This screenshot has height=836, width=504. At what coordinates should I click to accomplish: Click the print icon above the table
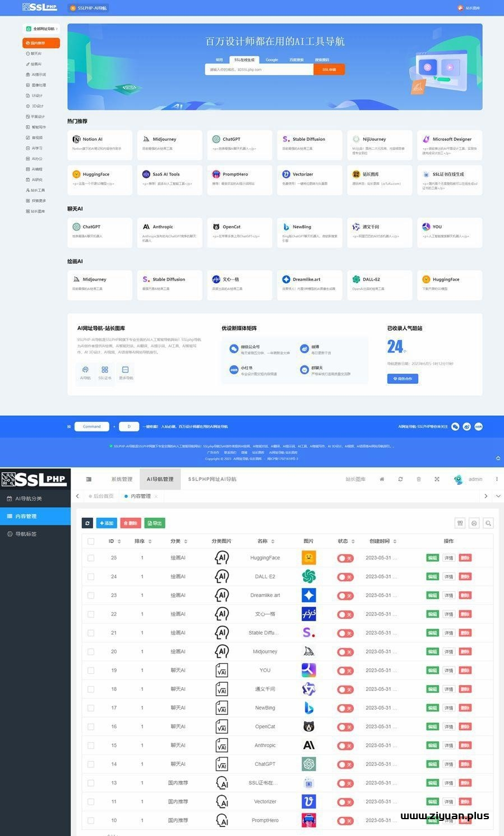[x=474, y=523]
